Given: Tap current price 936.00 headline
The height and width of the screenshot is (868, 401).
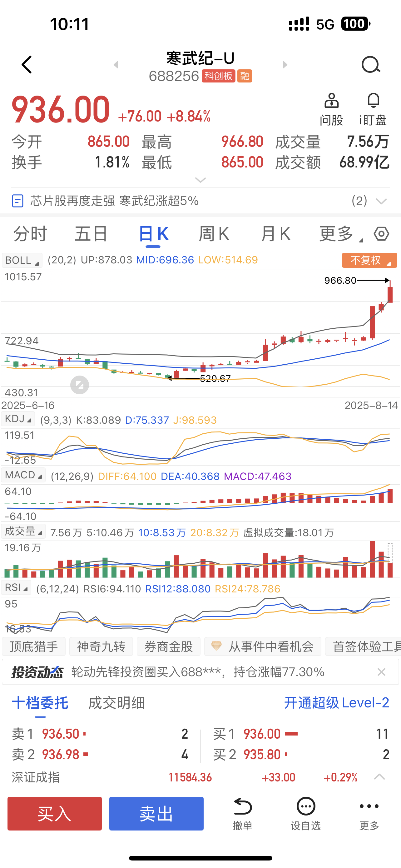Looking at the screenshot, I should (x=61, y=109).
